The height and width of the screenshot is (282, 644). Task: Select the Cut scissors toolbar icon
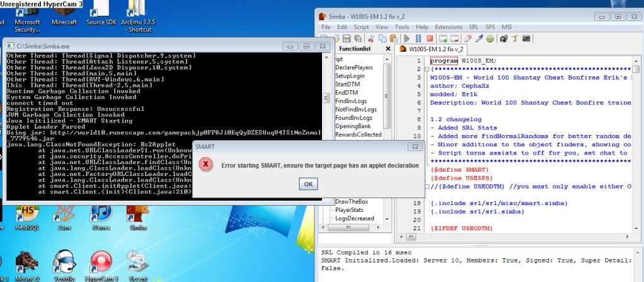point(371,38)
